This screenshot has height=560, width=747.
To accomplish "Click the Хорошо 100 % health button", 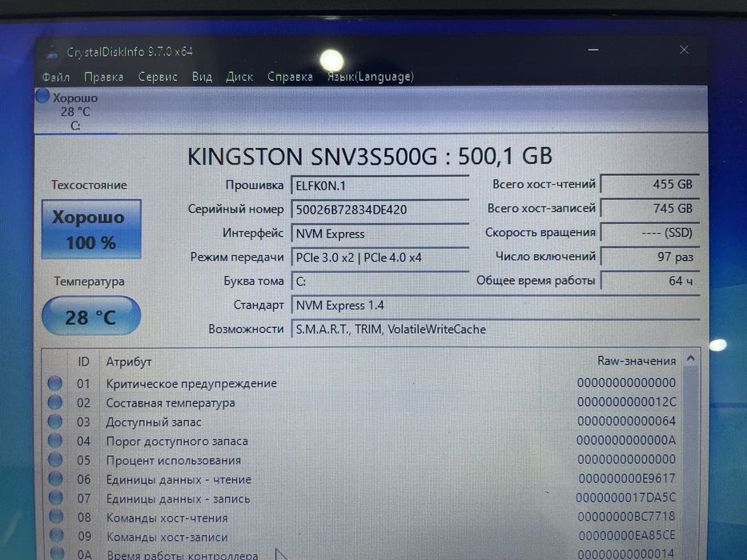I will (91, 230).
